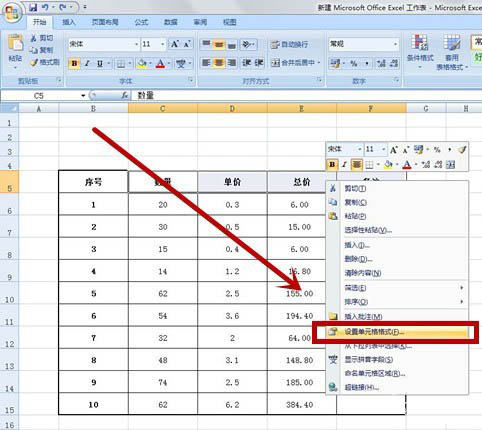Expand Merge and Center (合并后居中) dropdown arrow
The height and width of the screenshot is (430, 482).
coord(319,62)
